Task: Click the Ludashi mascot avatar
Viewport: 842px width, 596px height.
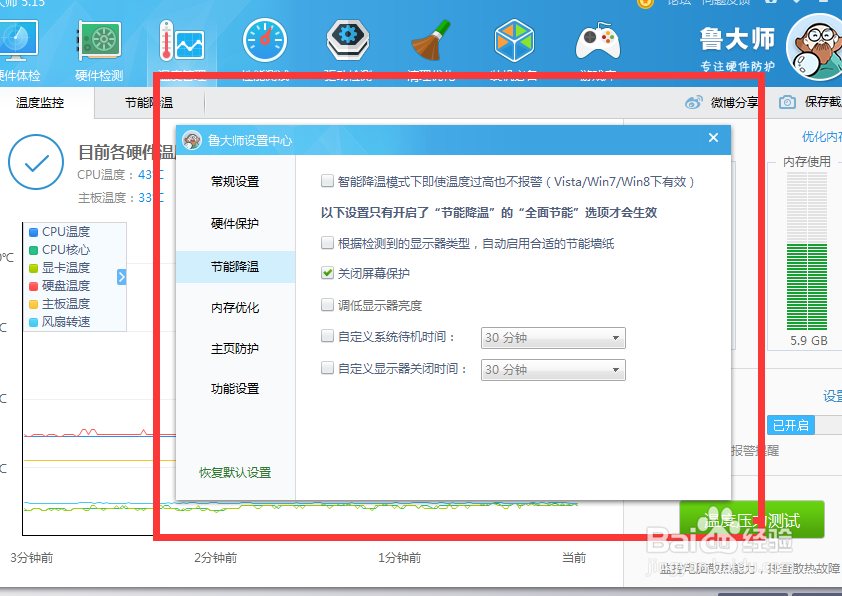Action: pos(815,47)
